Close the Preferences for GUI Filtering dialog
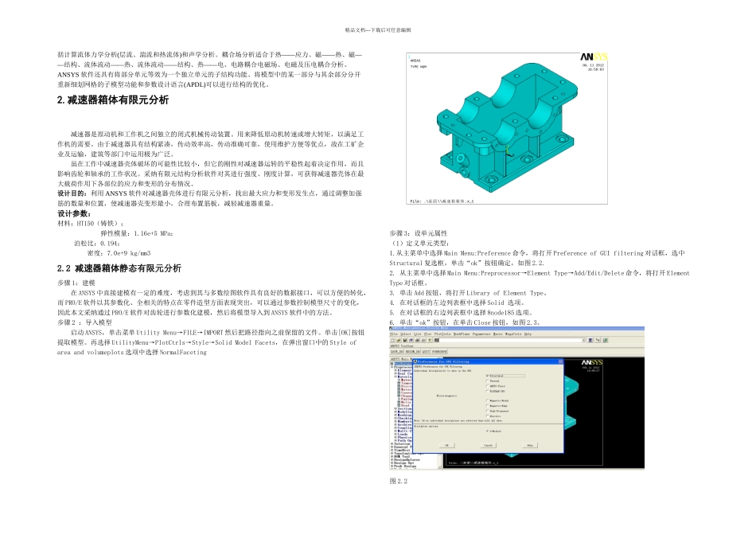Image resolution: width=756 pixels, height=535 pixels. [560, 361]
